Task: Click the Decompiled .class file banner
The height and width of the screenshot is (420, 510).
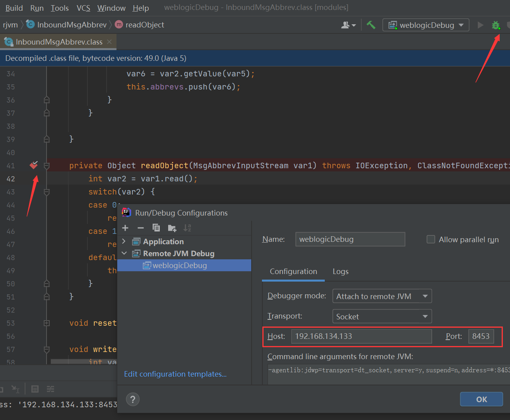Action: pyautogui.click(x=255, y=58)
